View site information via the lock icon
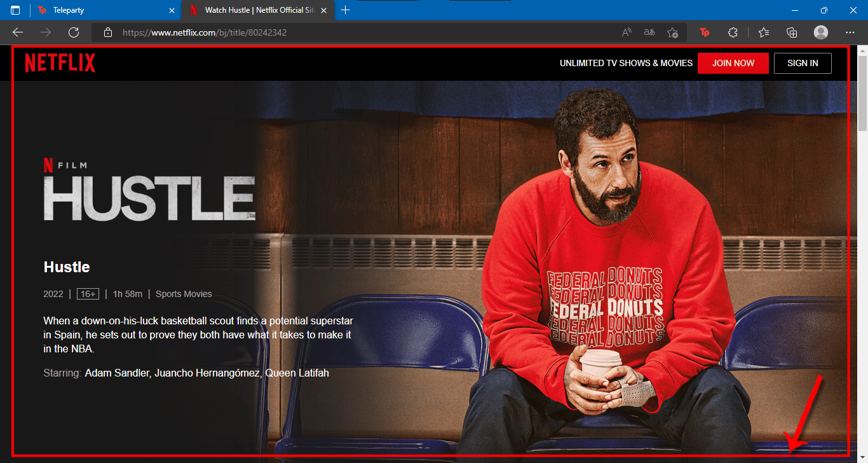 click(108, 32)
